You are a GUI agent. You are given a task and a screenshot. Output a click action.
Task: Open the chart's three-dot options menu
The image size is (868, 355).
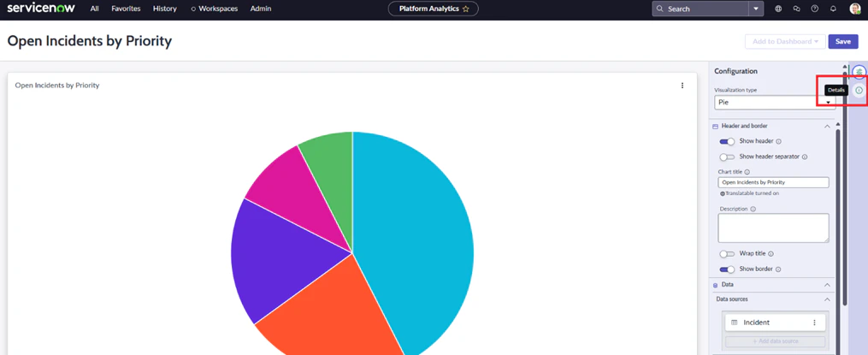point(682,86)
